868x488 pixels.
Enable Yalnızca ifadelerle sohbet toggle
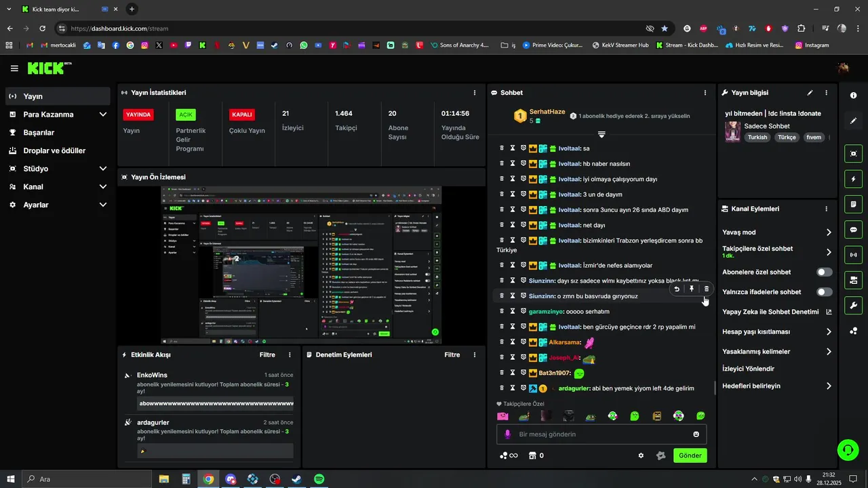click(824, 292)
